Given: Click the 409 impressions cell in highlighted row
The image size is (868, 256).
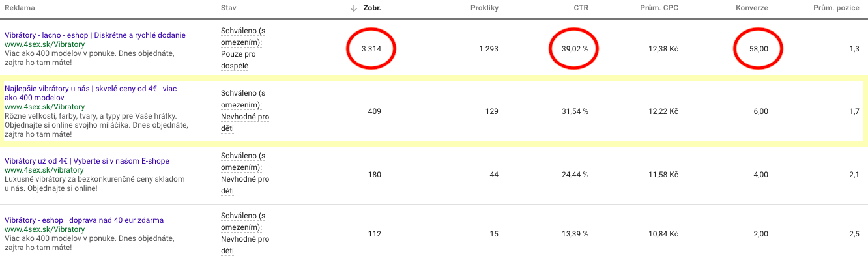Looking at the screenshot, I should 375,111.
